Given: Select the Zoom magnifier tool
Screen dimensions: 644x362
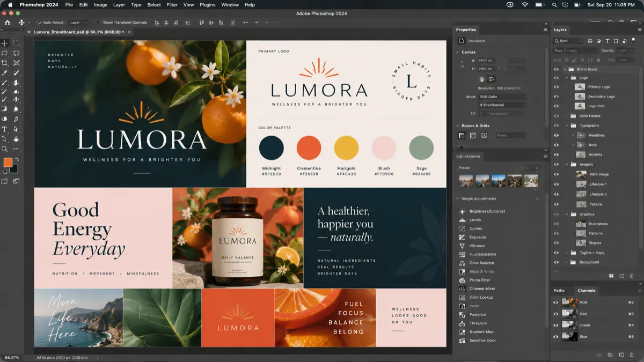Looking at the screenshot, I should pos(5,149).
